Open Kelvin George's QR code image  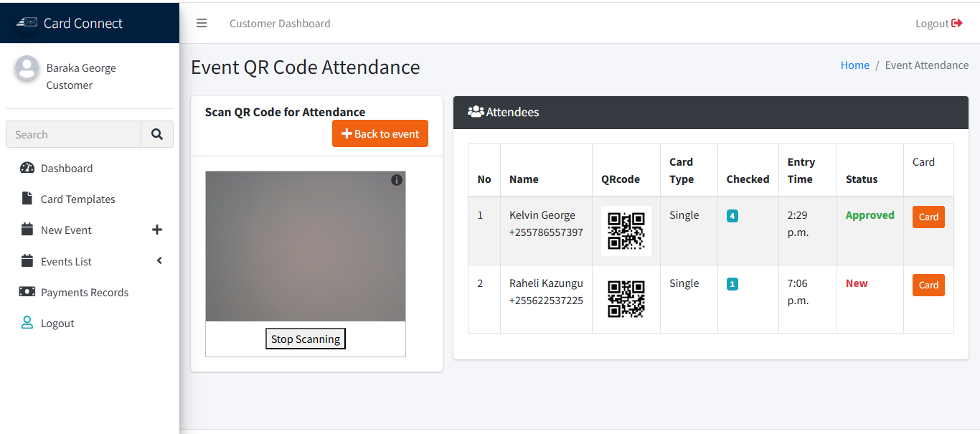pos(626,231)
